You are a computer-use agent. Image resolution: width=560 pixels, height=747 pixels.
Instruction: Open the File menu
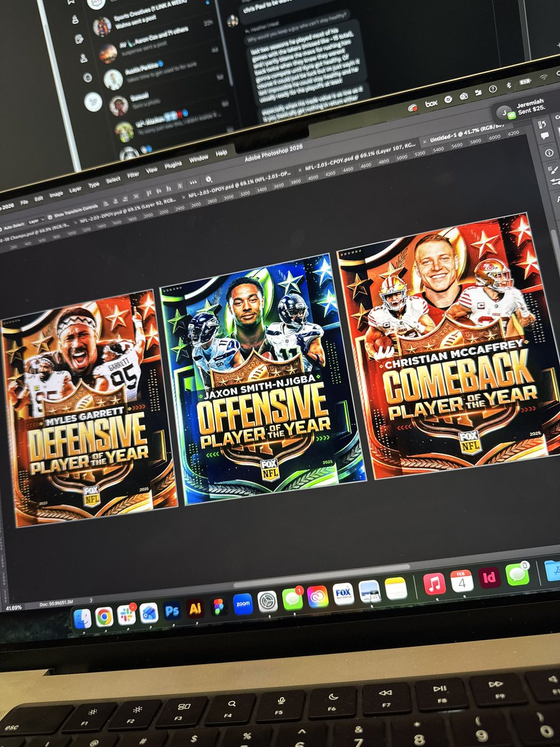point(24,203)
